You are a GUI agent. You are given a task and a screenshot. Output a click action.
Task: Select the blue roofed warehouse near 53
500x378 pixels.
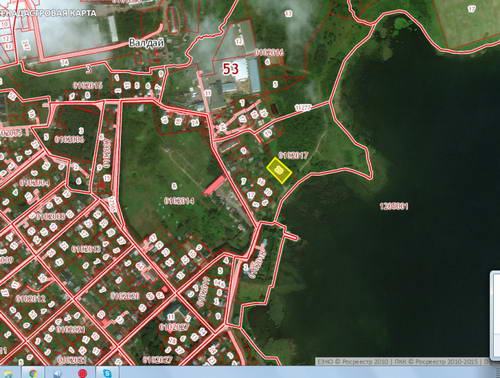coord(253,75)
